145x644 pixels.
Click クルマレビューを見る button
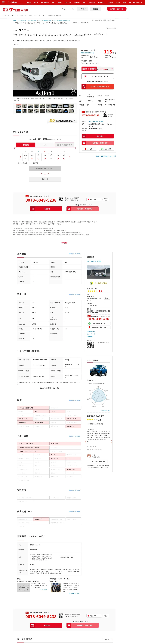pos(99,462)
